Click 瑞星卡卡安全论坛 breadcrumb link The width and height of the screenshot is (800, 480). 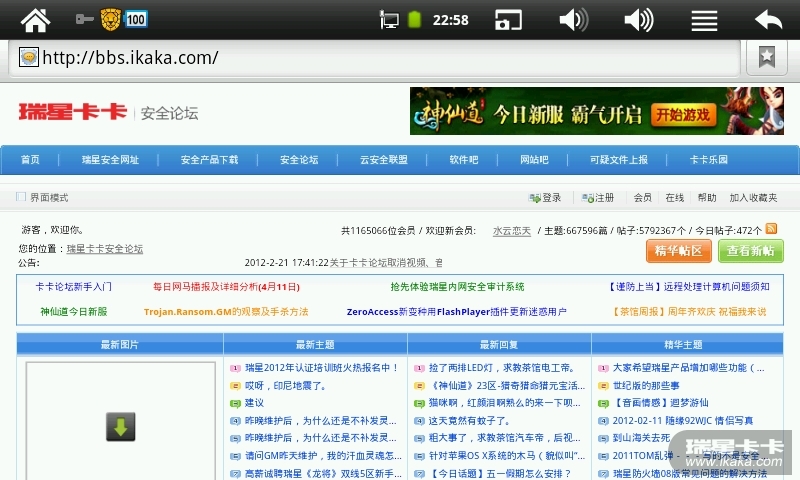(105, 249)
